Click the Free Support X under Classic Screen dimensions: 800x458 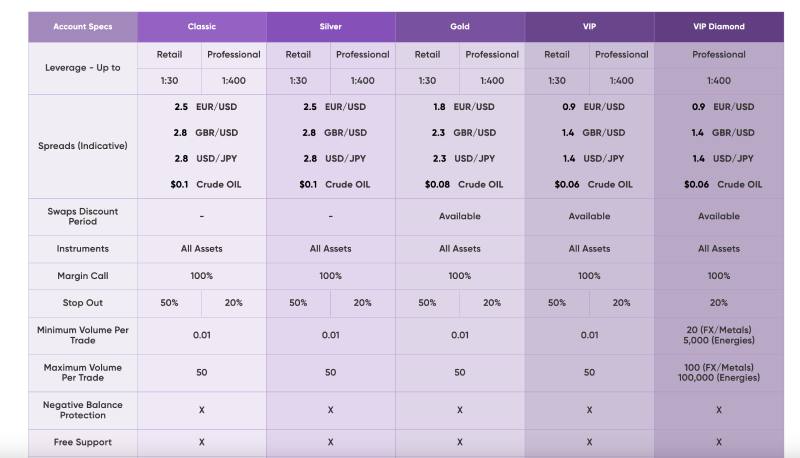202,441
